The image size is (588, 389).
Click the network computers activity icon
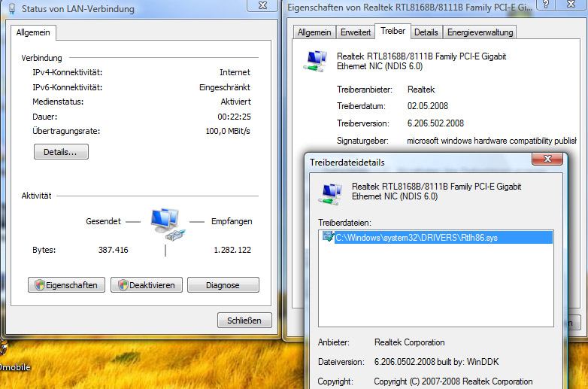168,224
